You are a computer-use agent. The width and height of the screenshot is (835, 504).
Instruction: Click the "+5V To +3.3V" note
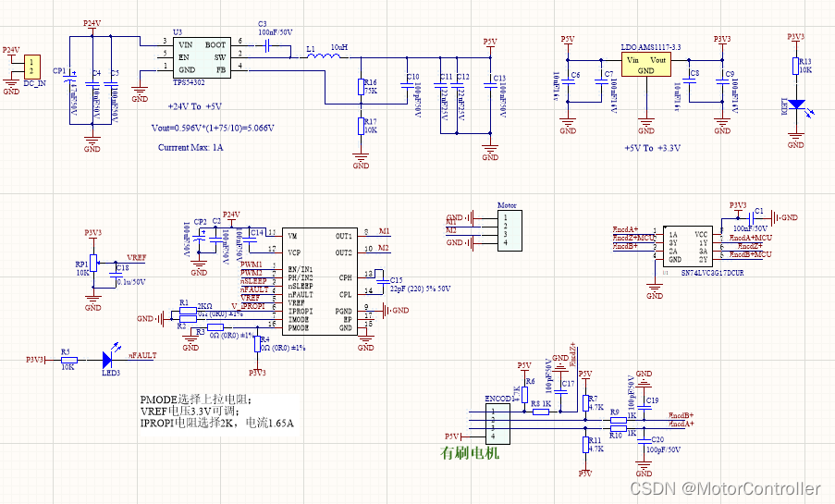tap(652, 148)
